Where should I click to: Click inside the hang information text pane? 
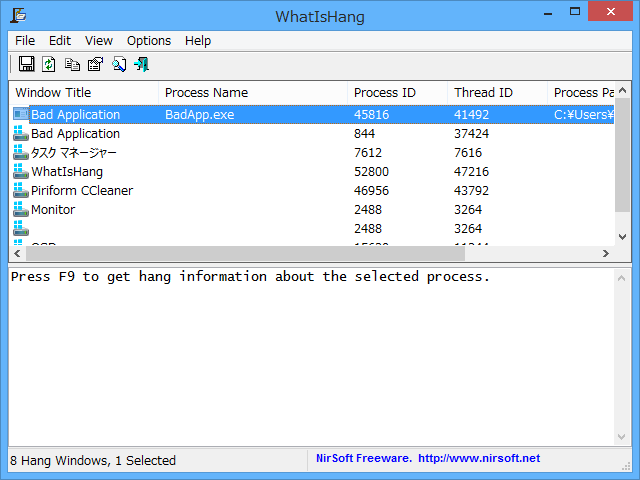[312, 357]
